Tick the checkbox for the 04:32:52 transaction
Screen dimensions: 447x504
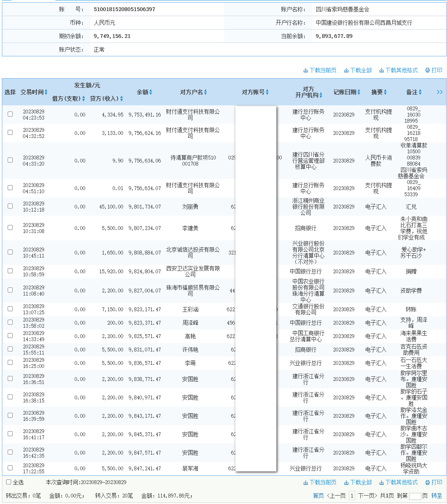(x=10, y=132)
